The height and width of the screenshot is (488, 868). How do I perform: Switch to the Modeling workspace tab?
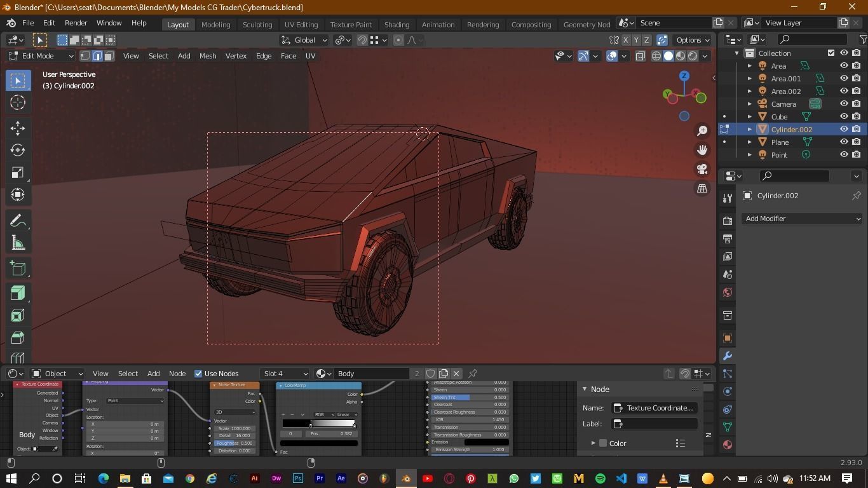click(x=215, y=24)
